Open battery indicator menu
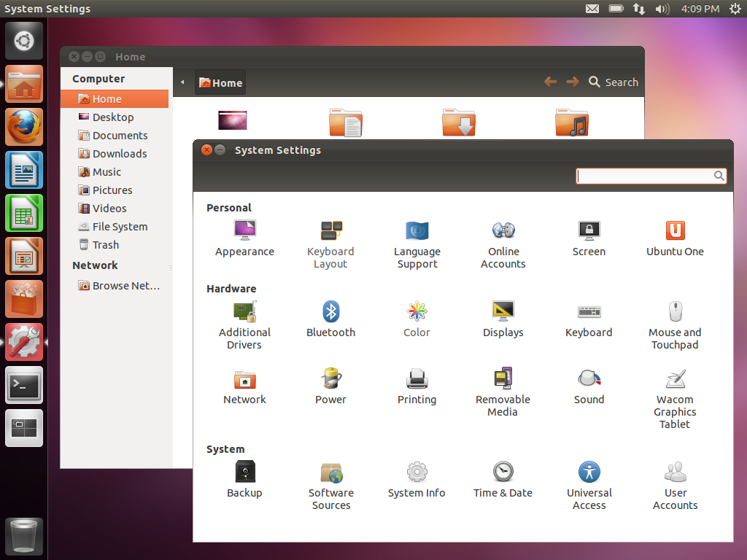The image size is (747, 560). tap(616, 9)
